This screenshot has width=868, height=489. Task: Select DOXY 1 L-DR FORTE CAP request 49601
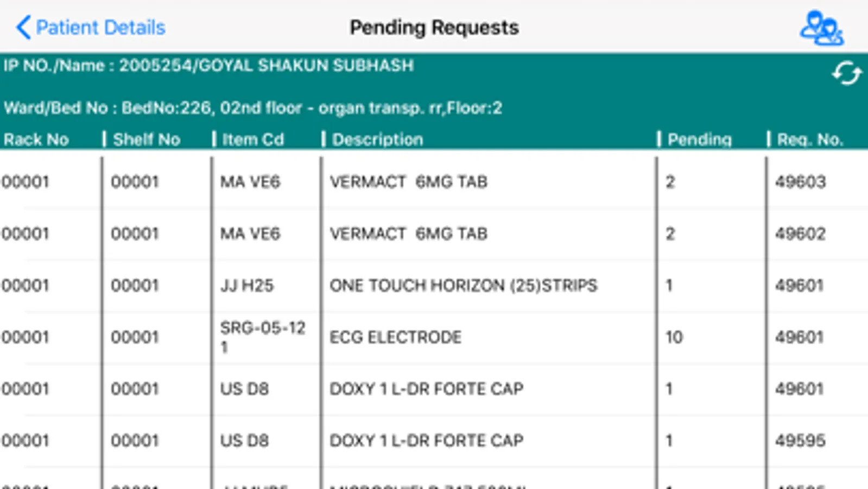(426, 389)
